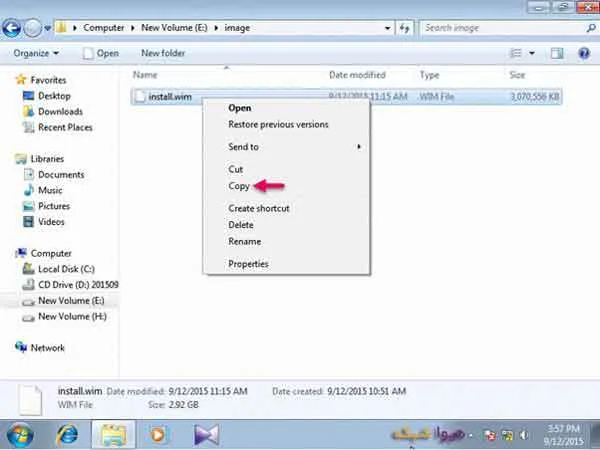Expand the view options dropdown arrow
600x450 pixels.
point(532,53)
